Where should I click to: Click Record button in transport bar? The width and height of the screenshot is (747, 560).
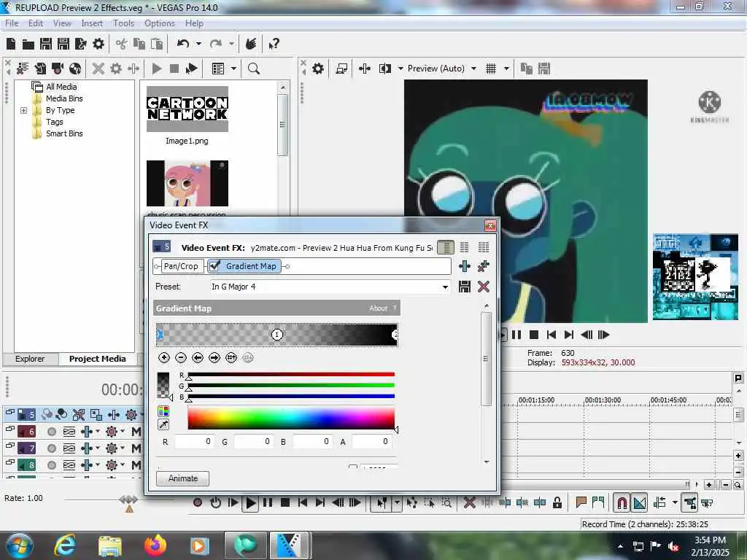click(x=198, y=502)
